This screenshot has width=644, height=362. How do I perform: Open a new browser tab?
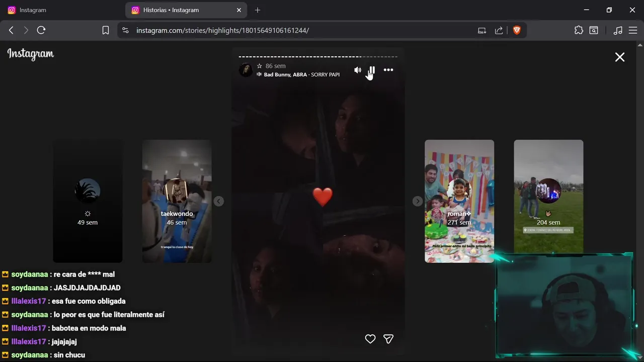258,10
